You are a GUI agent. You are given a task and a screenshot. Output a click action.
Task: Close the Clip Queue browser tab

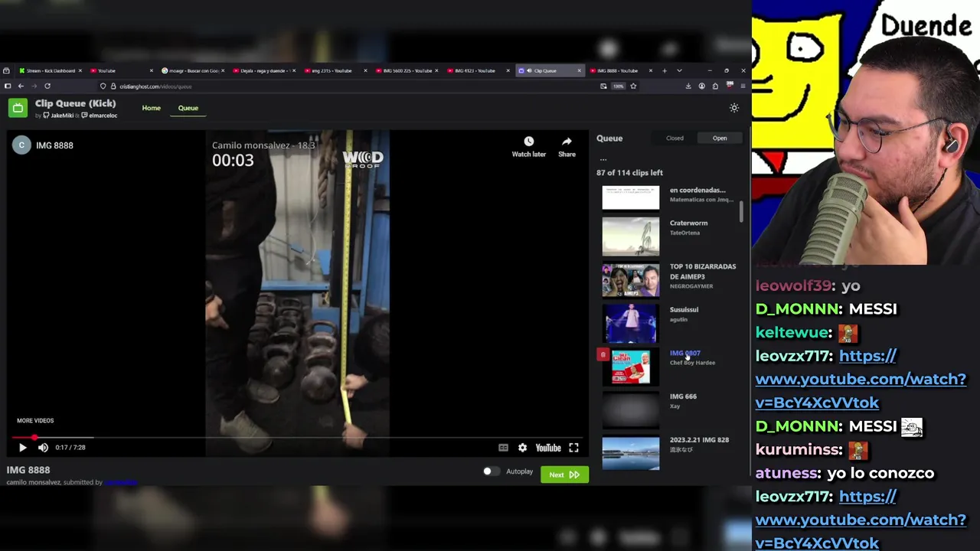pyautogui.click(x=579, y=70)
